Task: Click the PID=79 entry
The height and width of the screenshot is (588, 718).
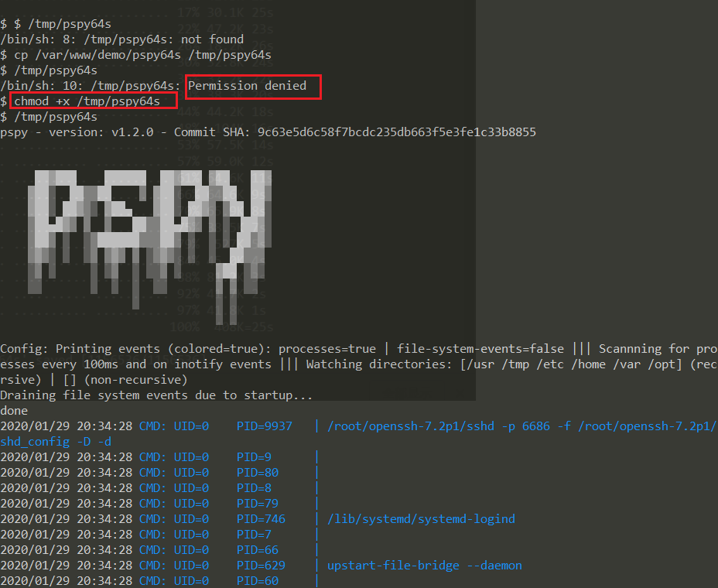Action: point(258,504)
